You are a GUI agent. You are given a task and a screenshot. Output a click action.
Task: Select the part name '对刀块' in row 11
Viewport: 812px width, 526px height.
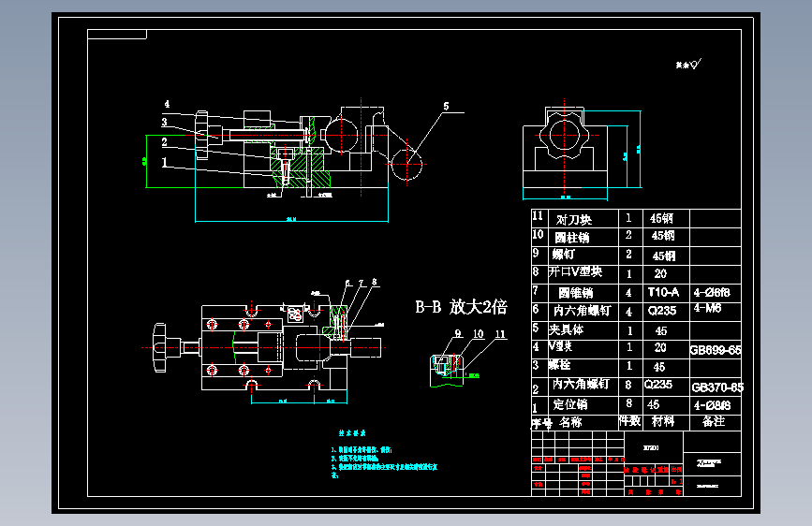pos(574,220)
